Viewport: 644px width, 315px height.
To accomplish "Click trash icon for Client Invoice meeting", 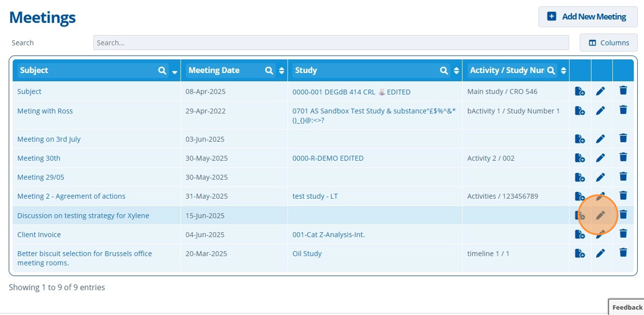I will (x=623, y=234).
